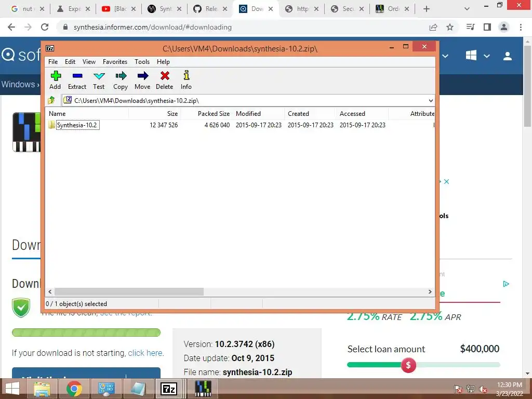Click the taskbar clock 12:30 PM
The width and height of the screenshot is (532, 399).
pyautogui.click(x=509, y=385)
